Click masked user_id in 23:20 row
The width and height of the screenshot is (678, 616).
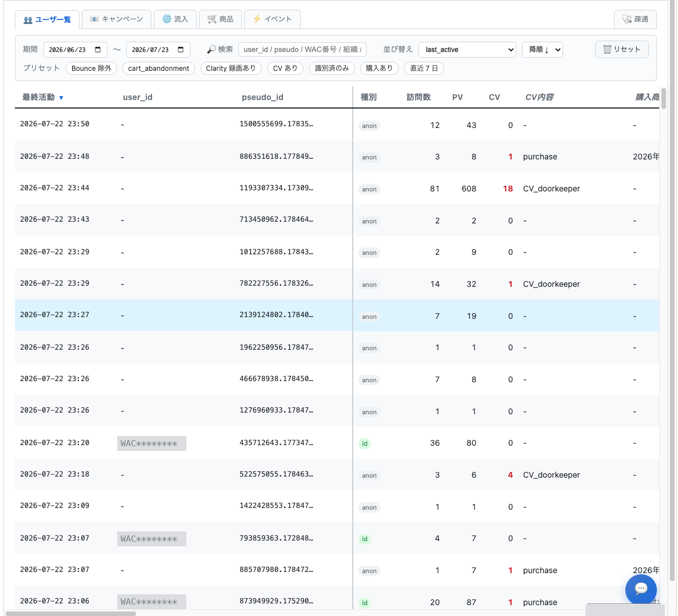151,443
